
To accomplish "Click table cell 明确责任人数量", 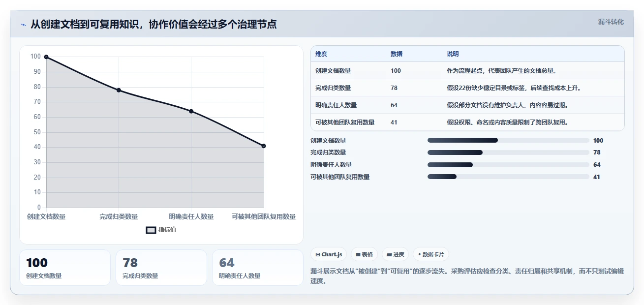I will click(336, 105).
